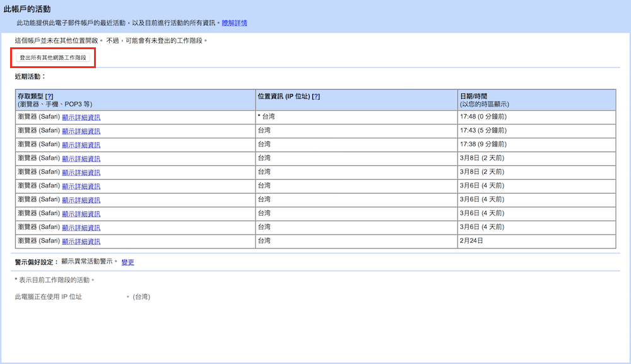This screenshot has width=631, height=364.
Task: Click 顯示詳細資訊 in the 17:43 row
Action: [81, 131]
